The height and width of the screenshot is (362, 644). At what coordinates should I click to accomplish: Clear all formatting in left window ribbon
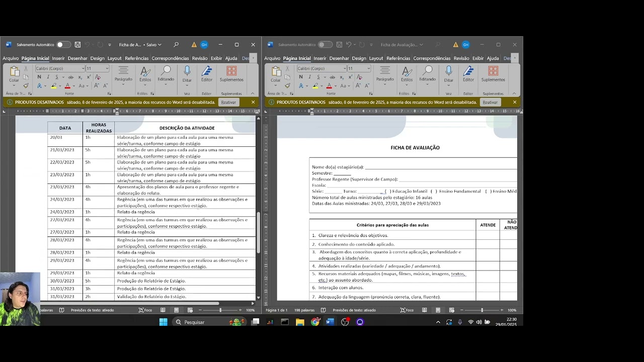pyautogui.click(x=98, y=77)
